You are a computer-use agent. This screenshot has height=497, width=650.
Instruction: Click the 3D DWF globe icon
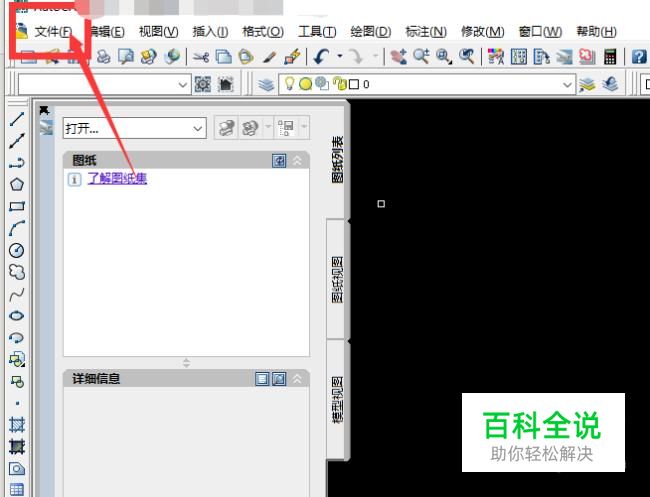pos(172,57)
